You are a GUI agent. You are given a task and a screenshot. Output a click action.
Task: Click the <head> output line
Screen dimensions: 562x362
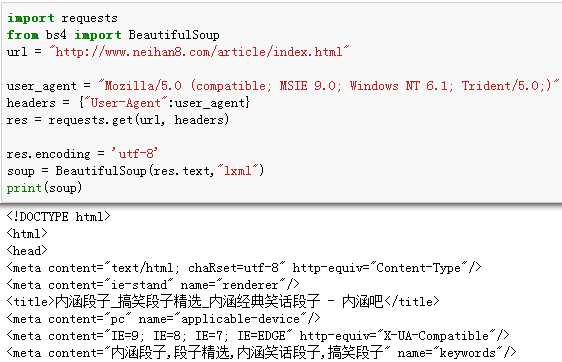(27, 251)
